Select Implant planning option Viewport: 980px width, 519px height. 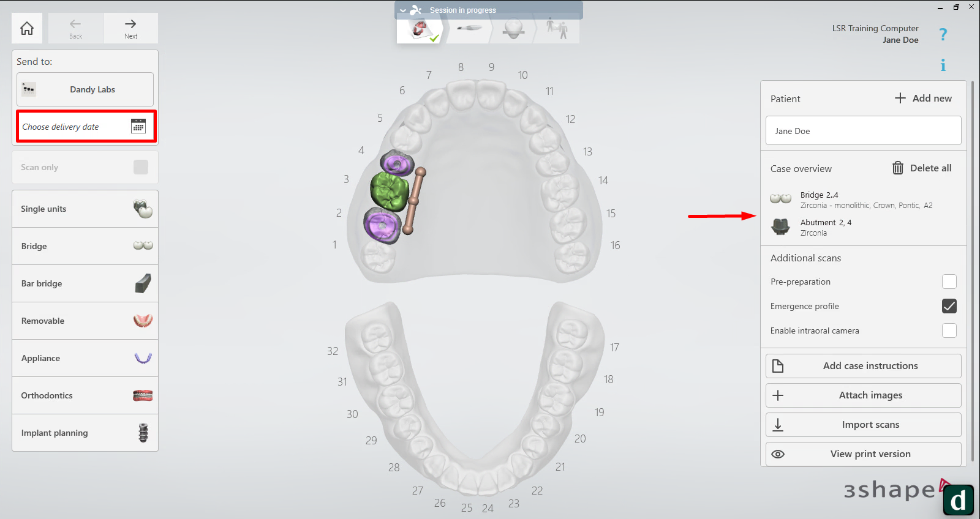[85, 433]
